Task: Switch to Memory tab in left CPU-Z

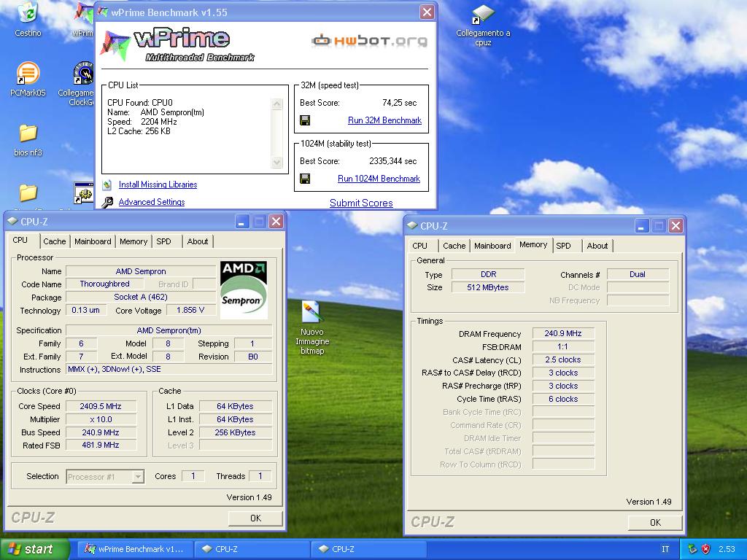Action: 133,241
